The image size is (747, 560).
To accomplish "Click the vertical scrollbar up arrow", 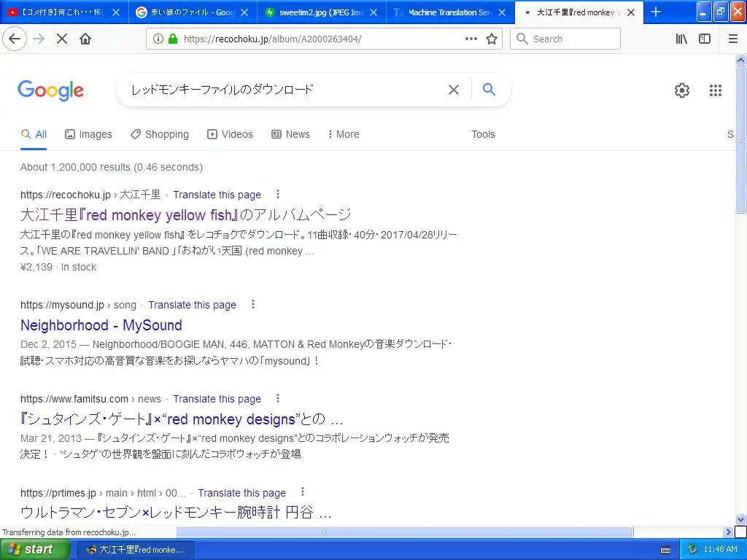I will [741, 60].
